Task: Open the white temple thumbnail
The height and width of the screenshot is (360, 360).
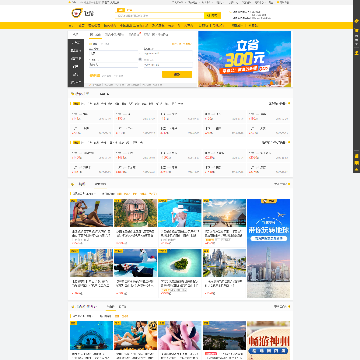Action: [x=224, y=263]
